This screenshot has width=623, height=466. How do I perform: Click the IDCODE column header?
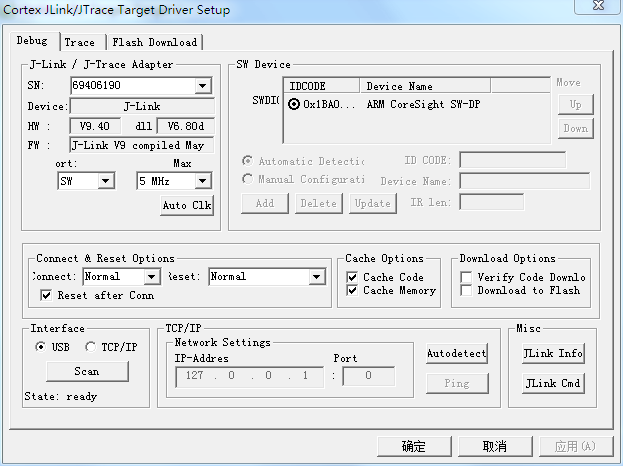[321, 86]
